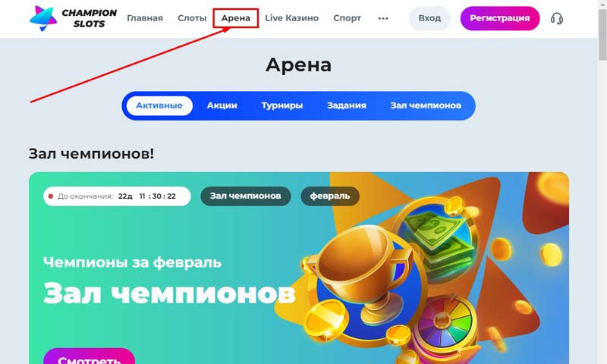Click the red live dot in countdown
607x364 pixels.
50,196
